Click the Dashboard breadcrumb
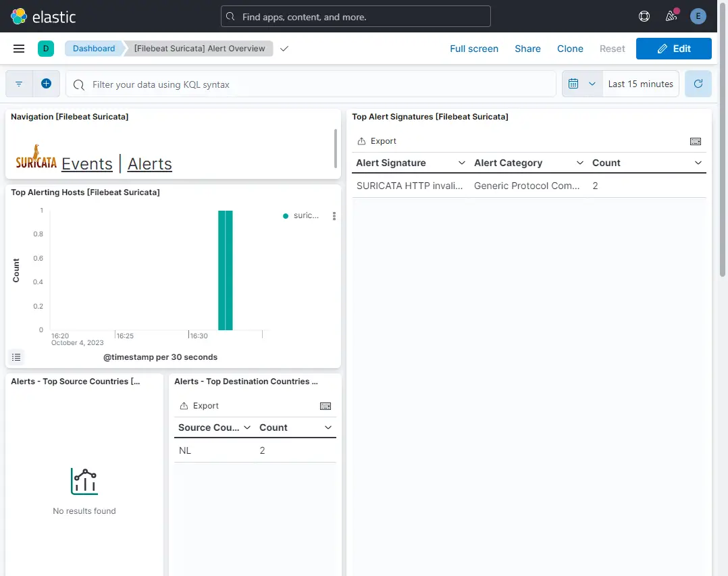Viewport: 728px width, 576px height. click(94, 49)
